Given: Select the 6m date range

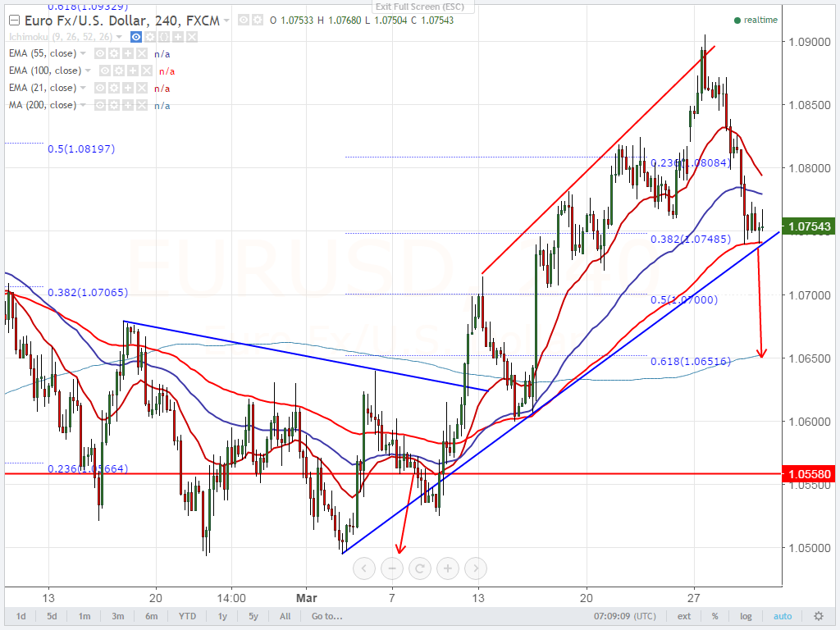Looking at the screenshot, I should [x=152, y=616].
